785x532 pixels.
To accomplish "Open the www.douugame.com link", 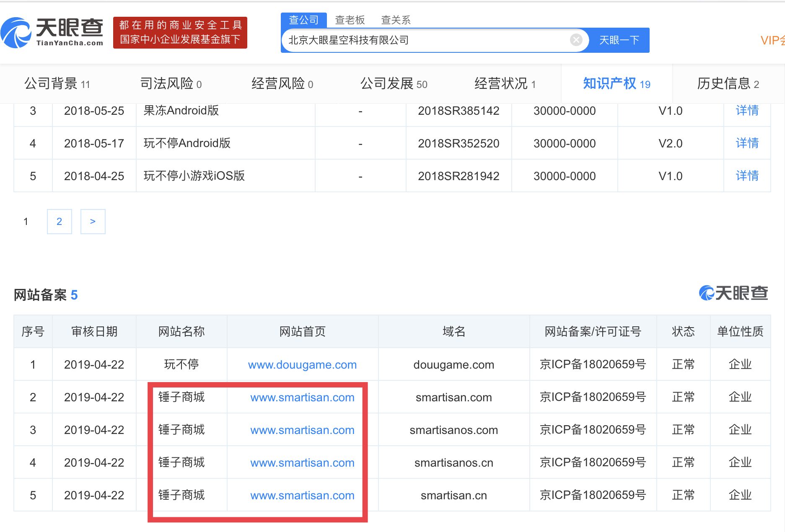I will [302, 365].
